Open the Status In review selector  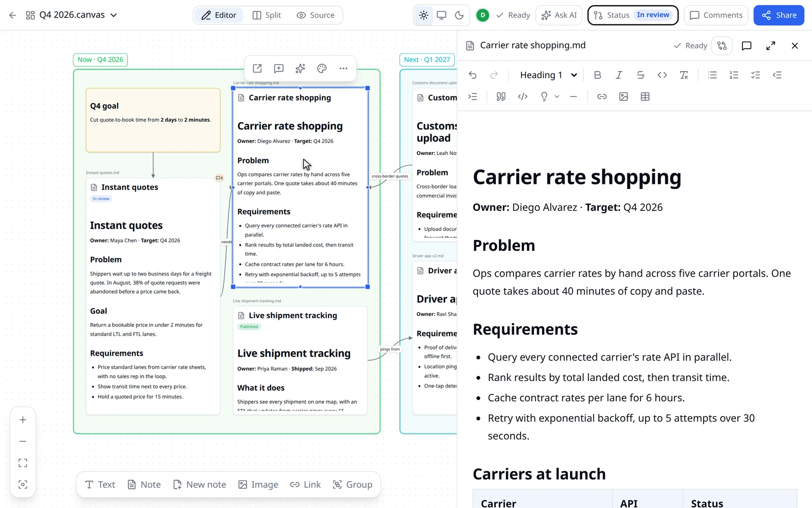(633, 15)
